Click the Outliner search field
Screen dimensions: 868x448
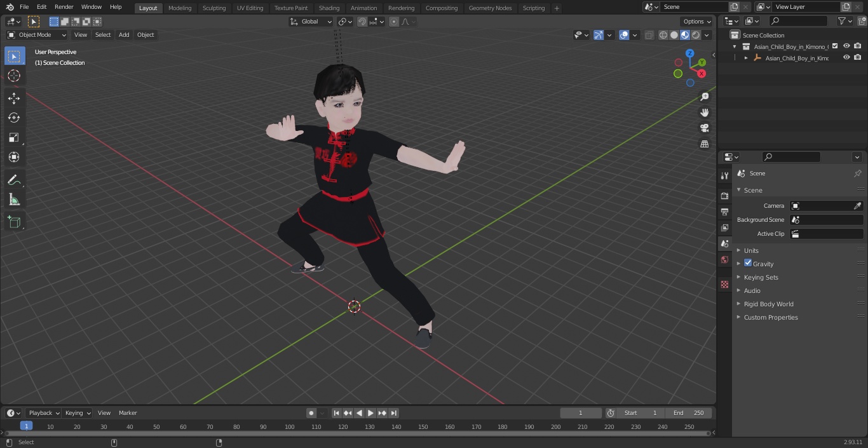[798, 21]
